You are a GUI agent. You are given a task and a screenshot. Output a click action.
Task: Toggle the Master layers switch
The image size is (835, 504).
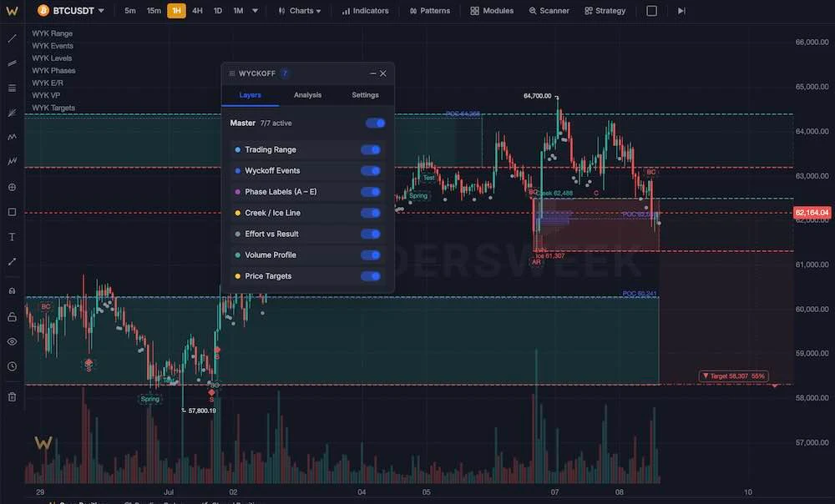tap(376, 123)
